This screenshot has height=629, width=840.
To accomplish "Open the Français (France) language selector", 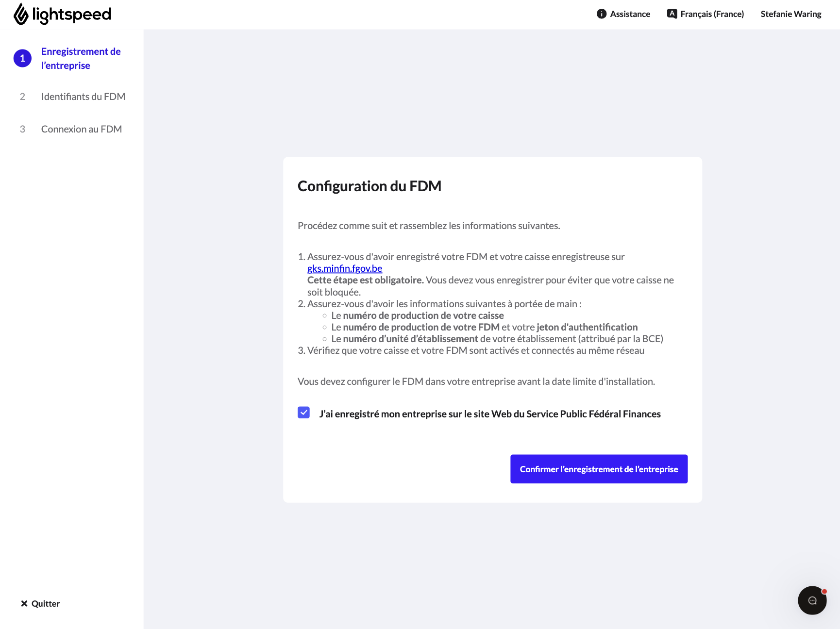I will pos(706,14).
